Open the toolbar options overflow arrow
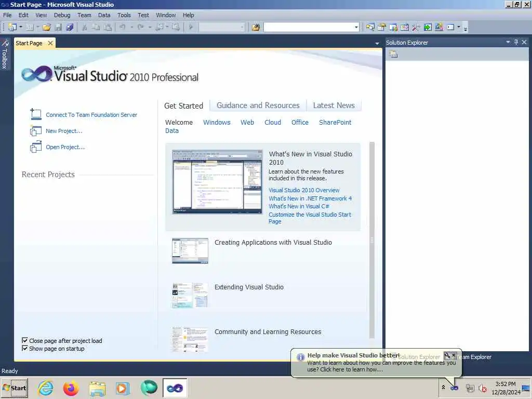The width and height of the screenshot is (532, 399). coord(465,29)
